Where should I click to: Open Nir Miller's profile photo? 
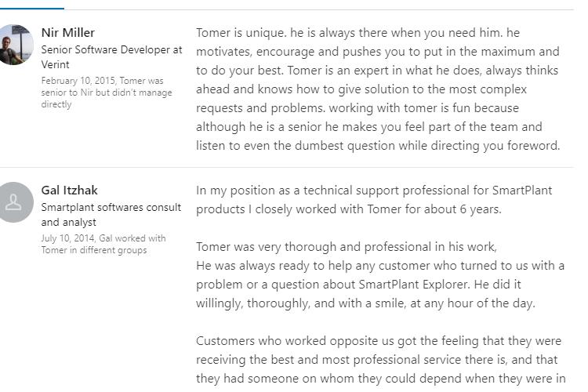coord(14,45)
